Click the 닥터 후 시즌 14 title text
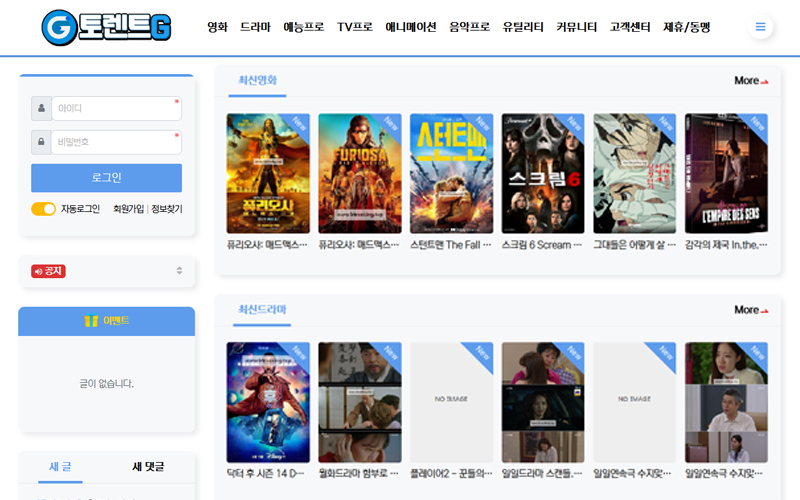The width and height of the screenshot is (800, 500). (x=265, y=474)
